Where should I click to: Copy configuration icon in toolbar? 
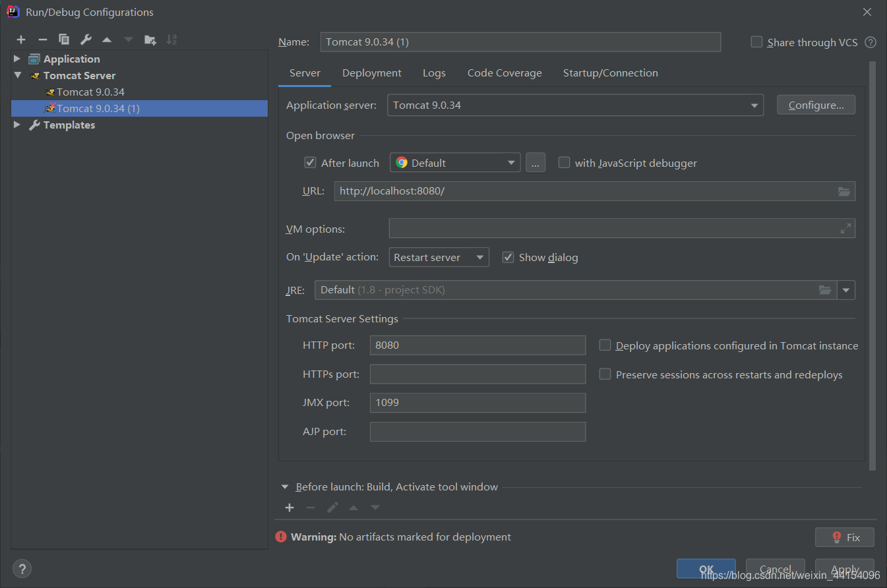point(64,40)
